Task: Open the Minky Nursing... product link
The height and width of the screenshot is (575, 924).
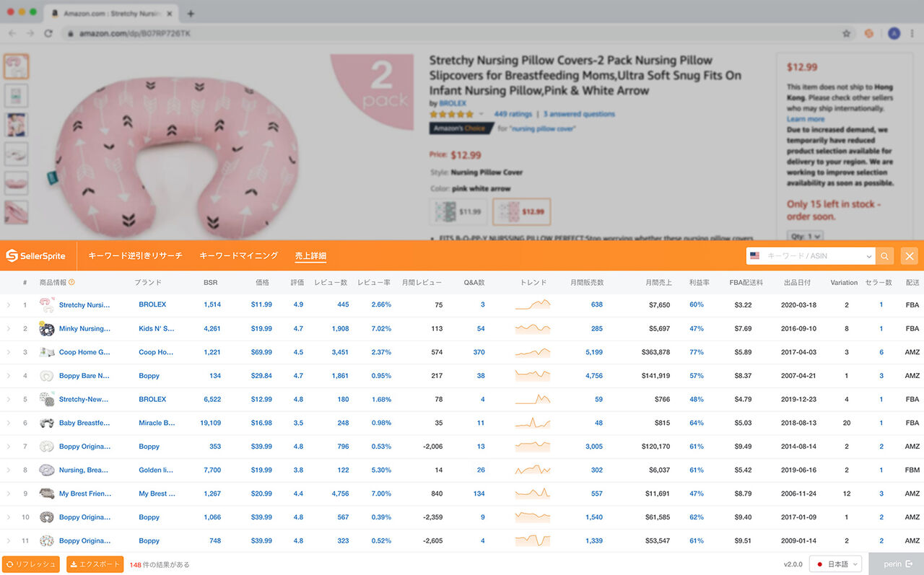Action: [85, 329]
